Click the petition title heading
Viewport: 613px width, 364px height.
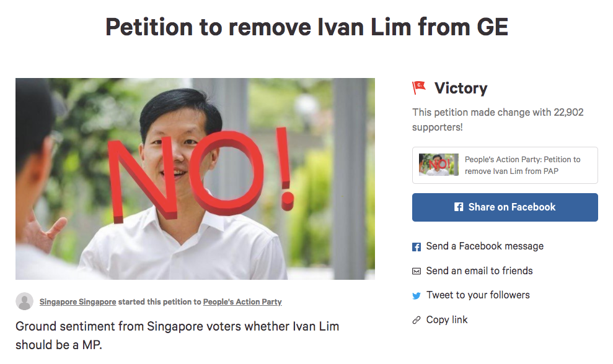pyautogui.click(x=307, y=27)
